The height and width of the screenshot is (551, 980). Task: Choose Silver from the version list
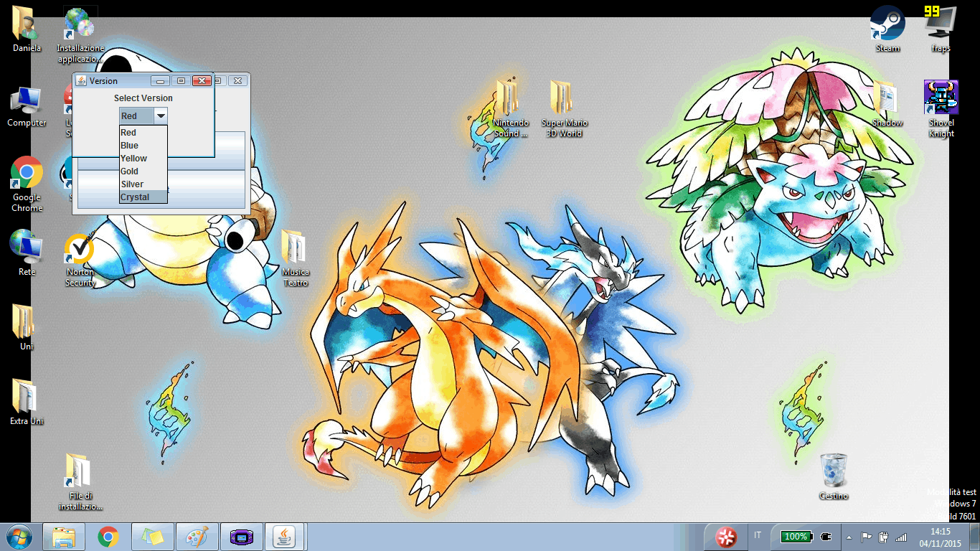point(143,184)
